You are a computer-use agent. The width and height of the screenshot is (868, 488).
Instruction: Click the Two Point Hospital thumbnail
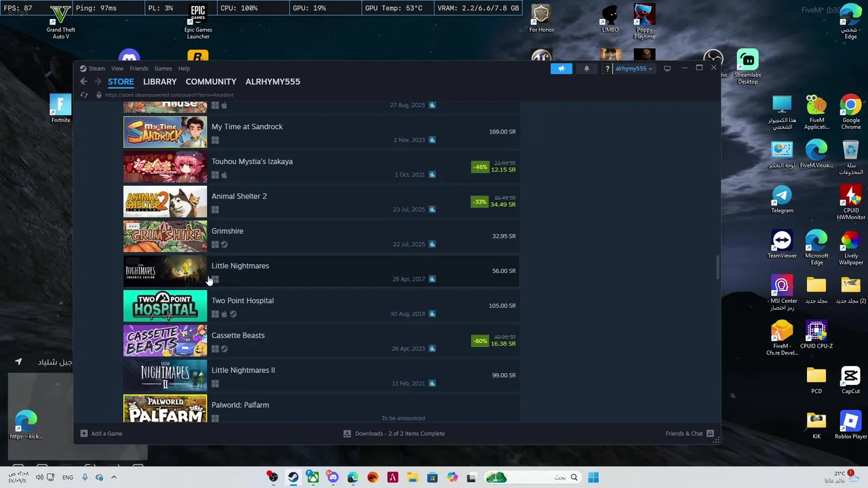click(165, 306)
